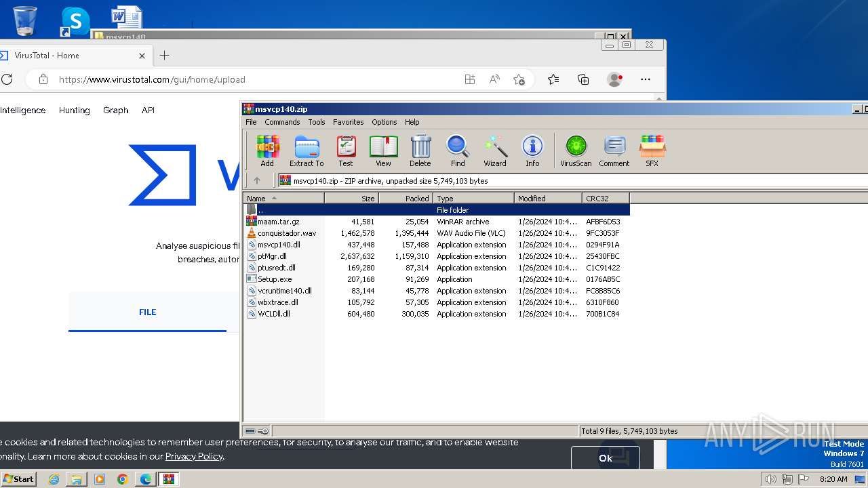Viewport: 868px width, 488px height.
Task: Click volume speaker tray icon
Action: [x=770, y=479]
